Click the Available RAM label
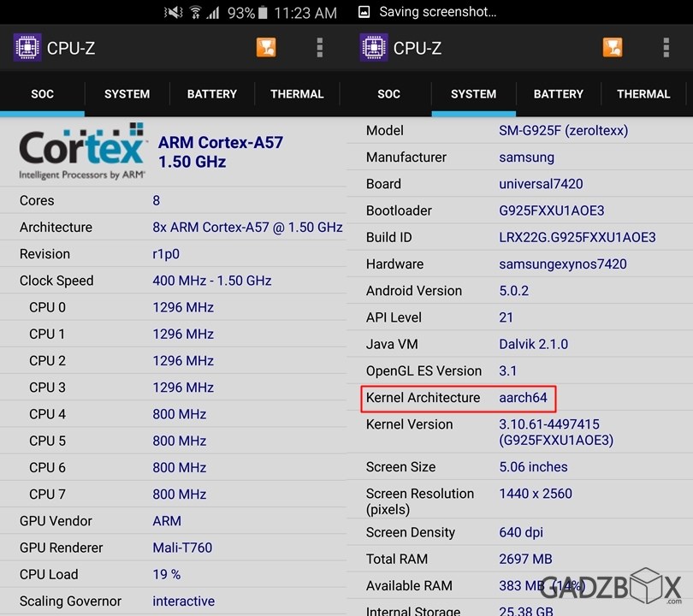This screenshot has width=693, height=616. pyautogui.click(x=409, y=585)
